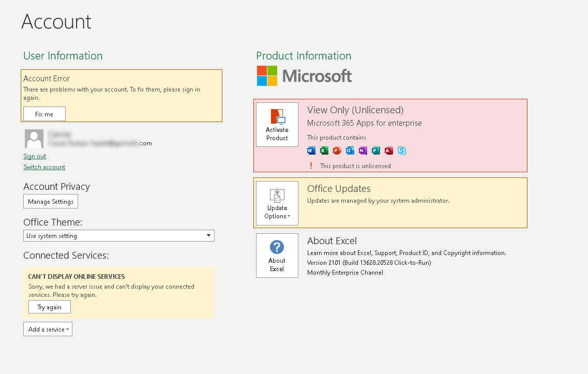This screenshot has width=588, height=374.
Task: Open Manage Settings for account privacy
Action: (x=51, y=201)
